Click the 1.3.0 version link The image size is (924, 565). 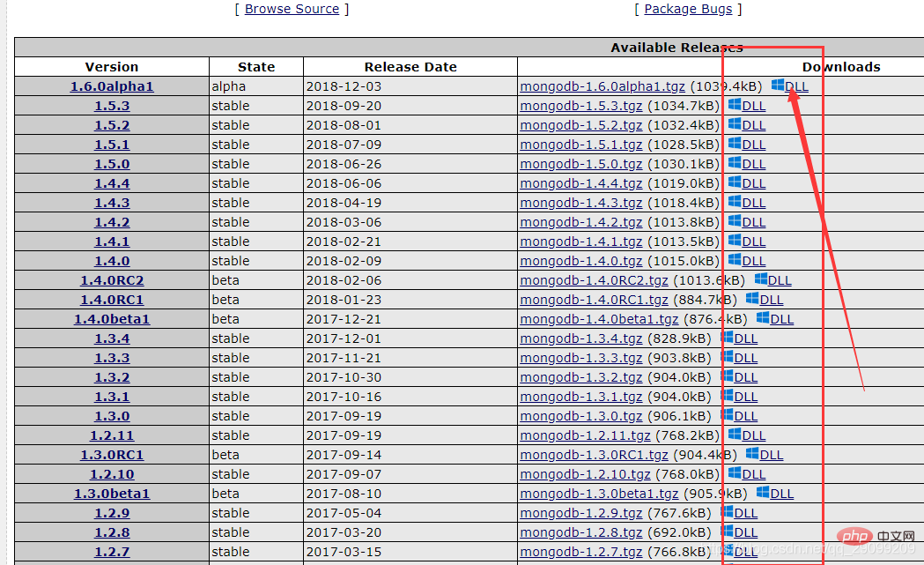pyautogui.click(x=112, y=416)
